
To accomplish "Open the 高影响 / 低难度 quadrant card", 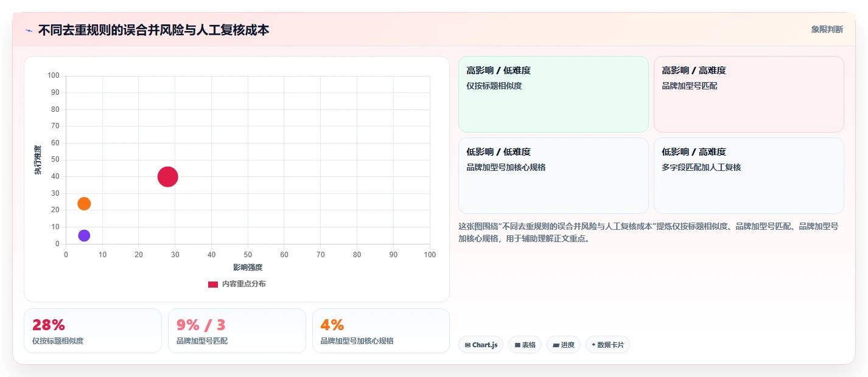I will pos(553,94).
